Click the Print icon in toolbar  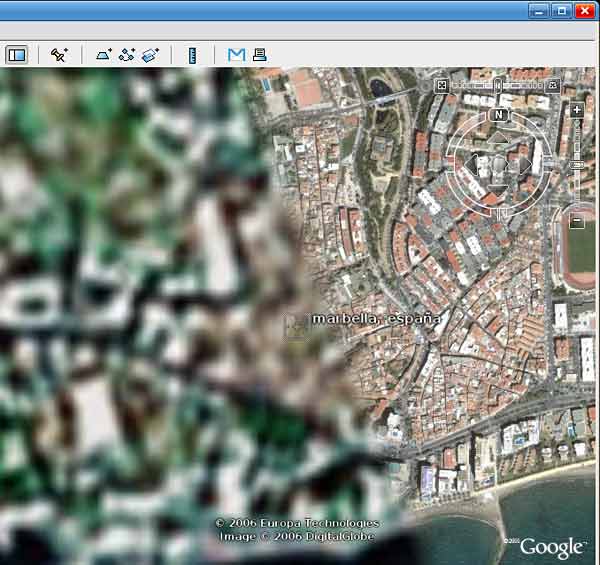click(x=259, y=55)
